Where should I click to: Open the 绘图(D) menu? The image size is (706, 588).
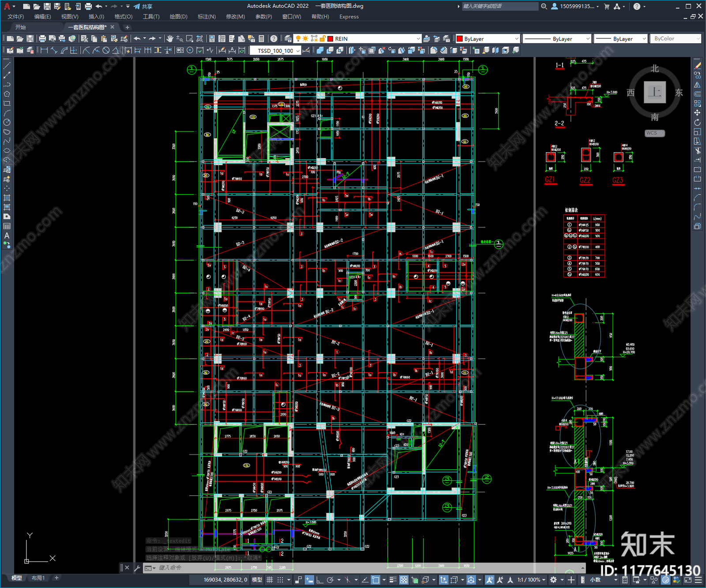(178, 17)
